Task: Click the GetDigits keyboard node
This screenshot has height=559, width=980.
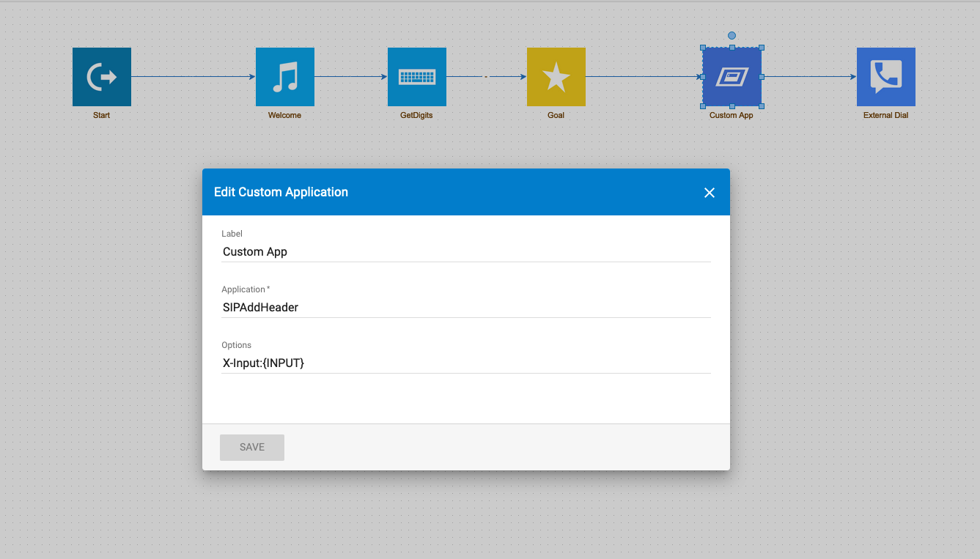Action: pos(417,77)
